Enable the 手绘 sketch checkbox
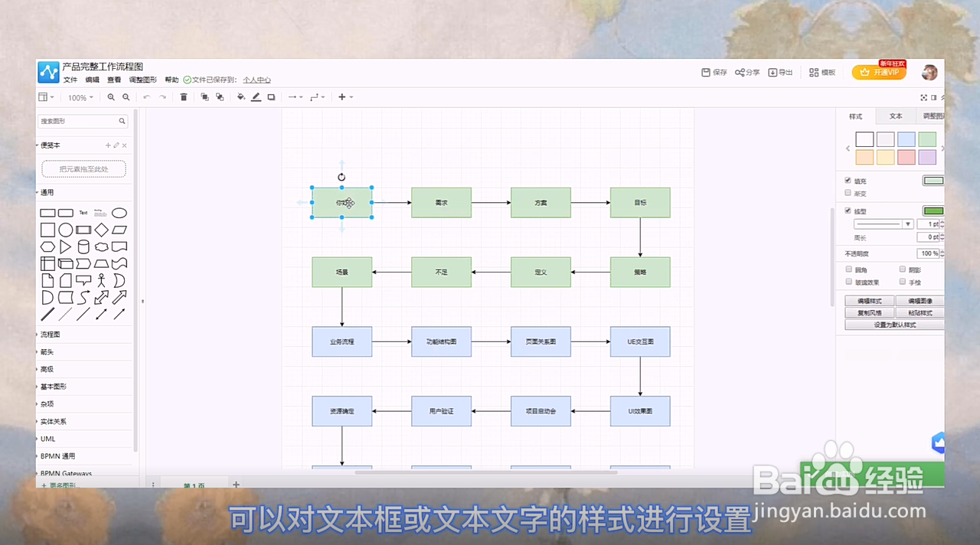Image resolution: width=980 pixels, height=545 pixels. [903, 282]
